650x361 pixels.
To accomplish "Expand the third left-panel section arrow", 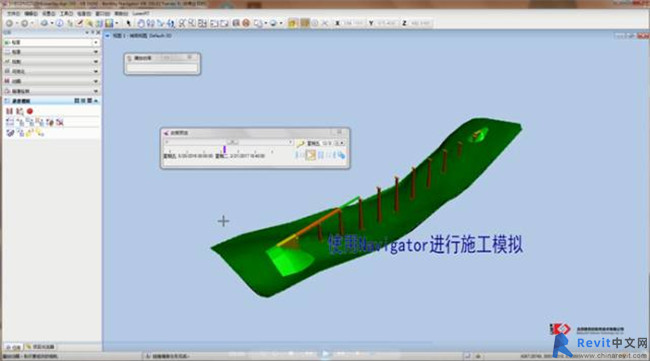I will point(96,62).
